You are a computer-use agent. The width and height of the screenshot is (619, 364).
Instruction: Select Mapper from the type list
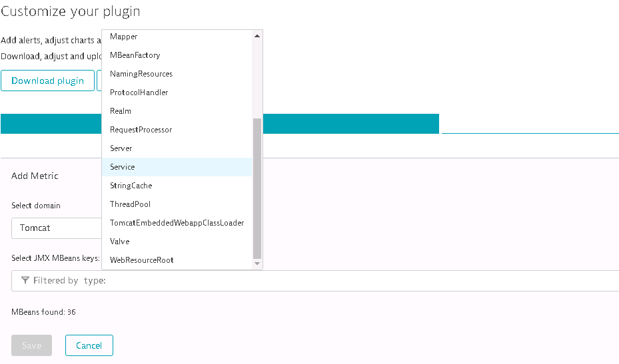pyautogui.click(x=177, y=37)
